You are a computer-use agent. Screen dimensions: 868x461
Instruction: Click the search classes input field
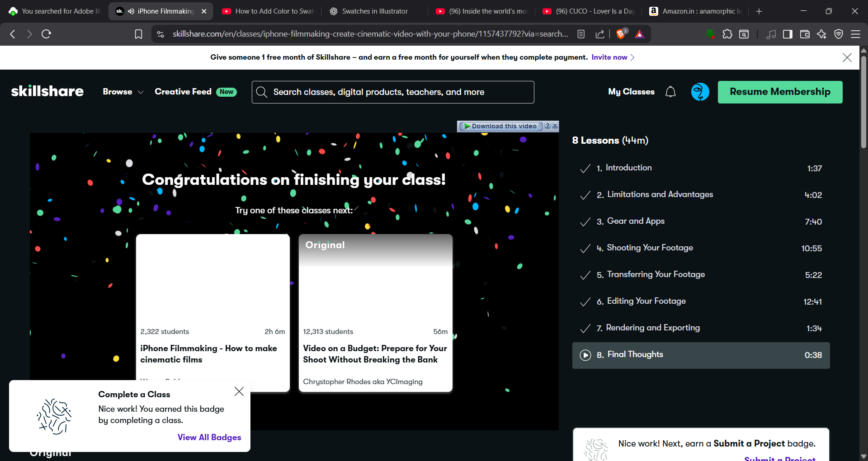[x=393, y=92]
